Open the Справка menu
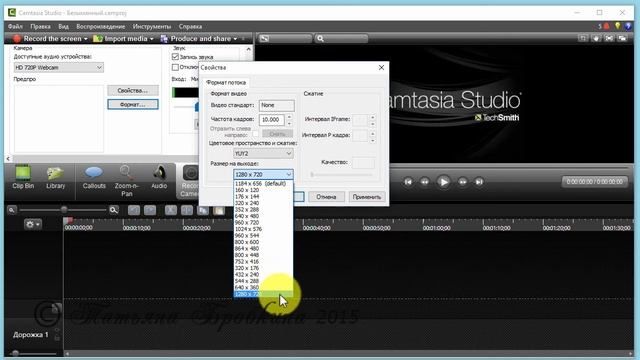Viewport: 640px width, 360px height. point(190,26)
